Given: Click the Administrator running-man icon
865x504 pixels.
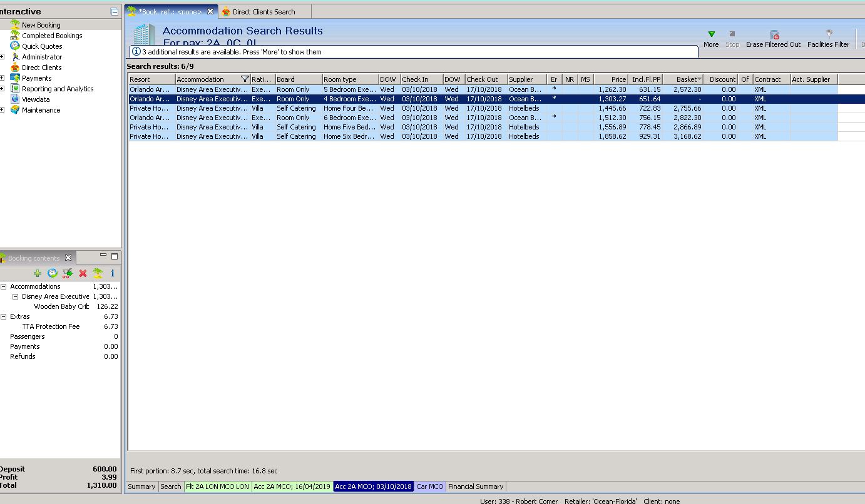Looking at the screenshot, I should coord(16,57).
